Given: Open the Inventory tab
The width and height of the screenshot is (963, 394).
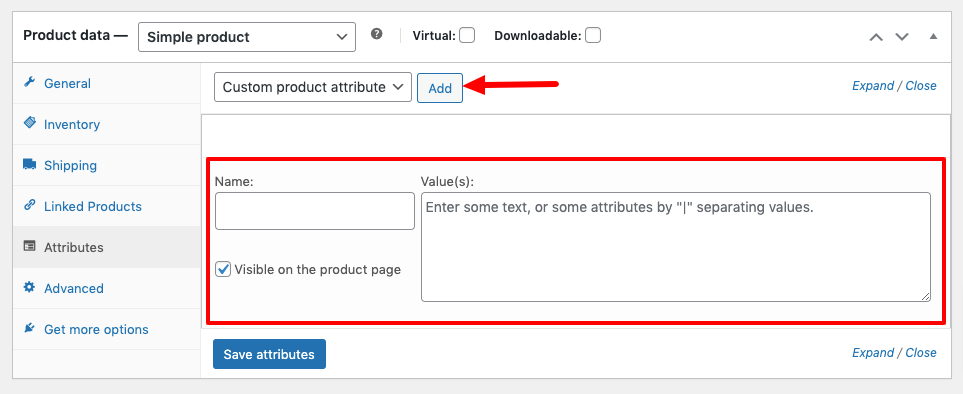Looking at the screenshot, I should 107,124.
